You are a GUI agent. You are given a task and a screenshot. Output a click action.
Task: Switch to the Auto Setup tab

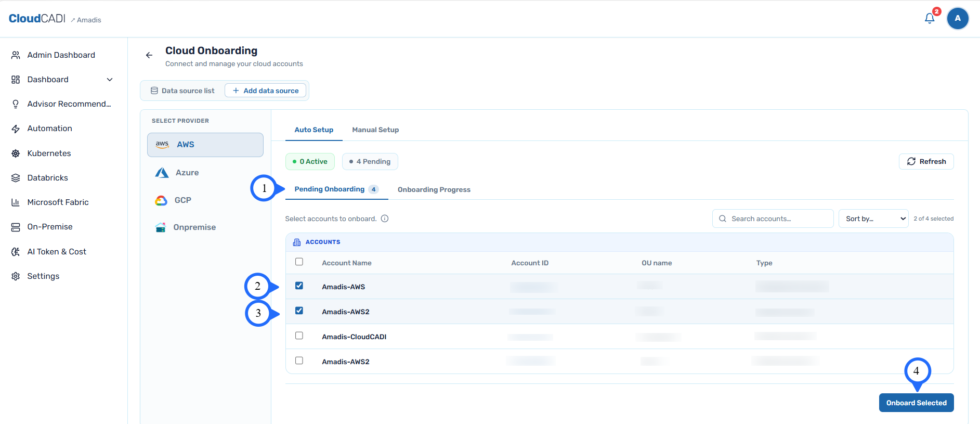(x=314, y=130)
